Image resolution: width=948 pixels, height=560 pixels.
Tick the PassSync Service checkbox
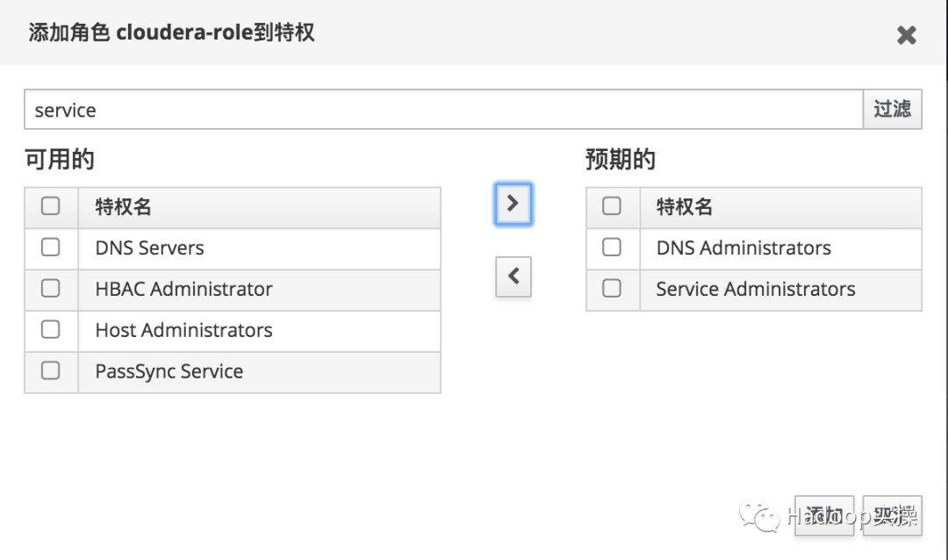click(51, 371)
